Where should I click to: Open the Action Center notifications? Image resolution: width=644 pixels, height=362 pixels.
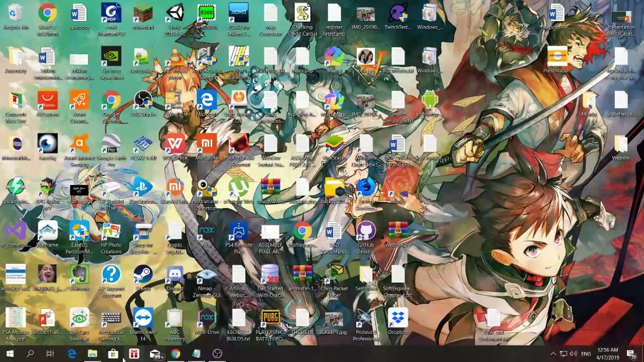coord(631,354)
